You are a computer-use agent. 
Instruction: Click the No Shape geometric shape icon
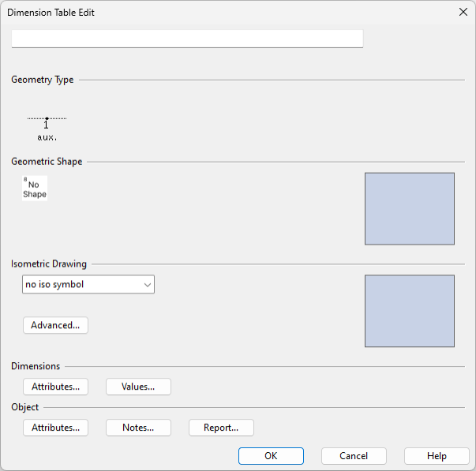[35, 189]
